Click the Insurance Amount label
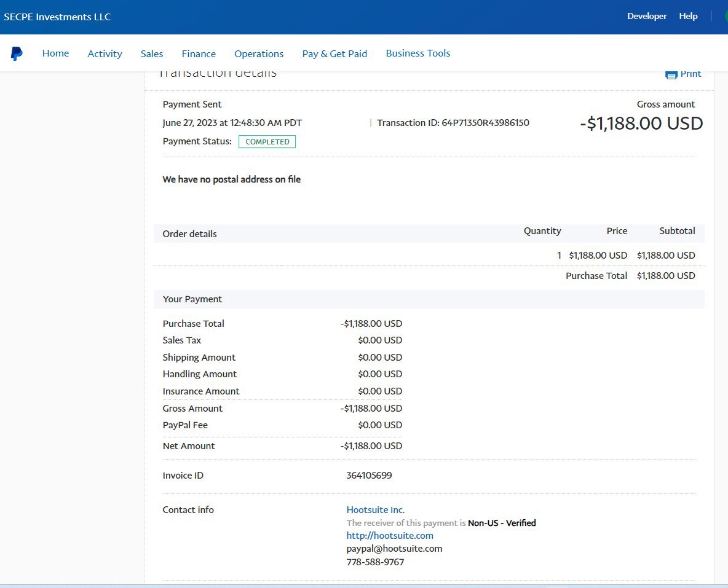The width and height of the screenshot is (728, 588). (x=201, y=391)
